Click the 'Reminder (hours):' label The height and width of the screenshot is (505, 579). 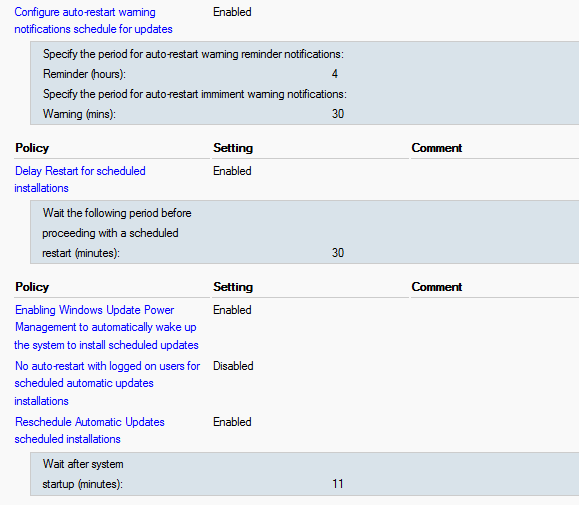click(x=84, y=74)
